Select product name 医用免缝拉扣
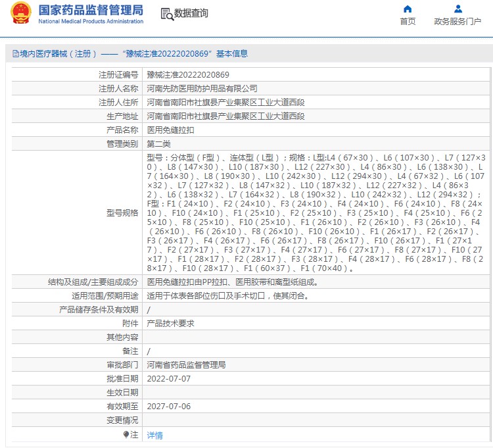 pyautogui.click(x=170, y=130)
